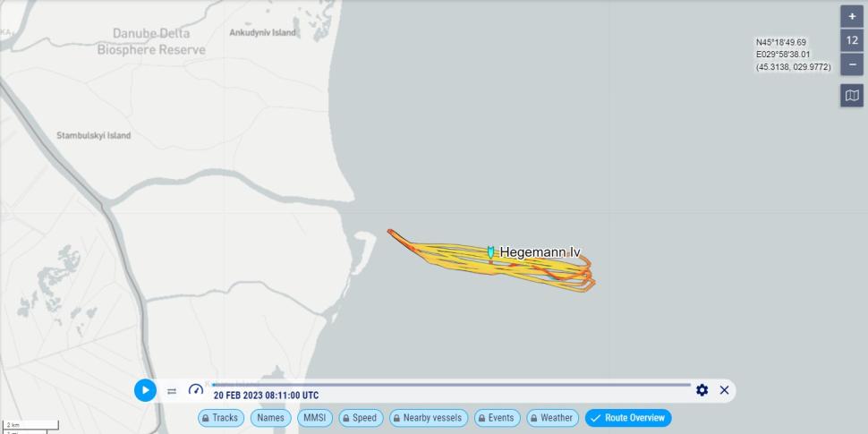Zoom out with the minus button
The width and height of the screenshot is (868, 434).
[x=852, y=64]
